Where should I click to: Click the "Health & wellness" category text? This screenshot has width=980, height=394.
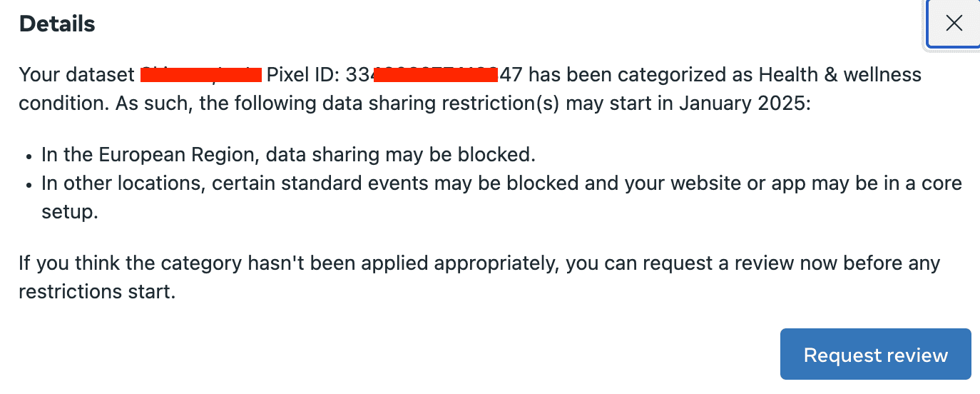pyautogui.click(x=839, y=74)
